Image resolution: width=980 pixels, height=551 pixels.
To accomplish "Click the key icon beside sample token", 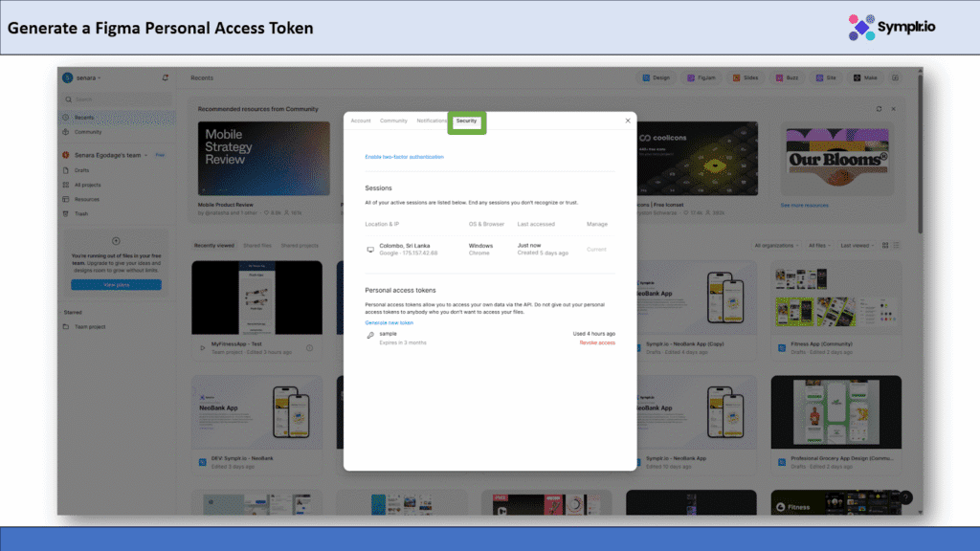I will [x=370, y=335].
